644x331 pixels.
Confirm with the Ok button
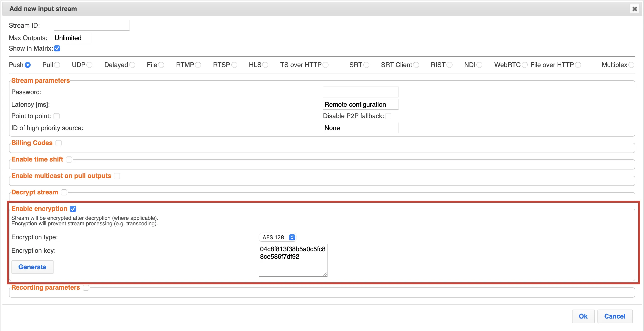tap(583, 316)
